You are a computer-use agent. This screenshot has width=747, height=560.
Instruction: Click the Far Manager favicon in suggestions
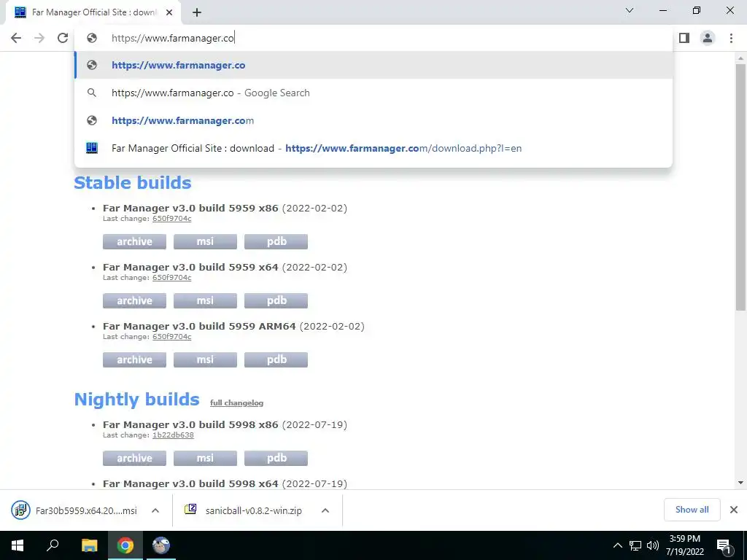[x=92, y=148]
